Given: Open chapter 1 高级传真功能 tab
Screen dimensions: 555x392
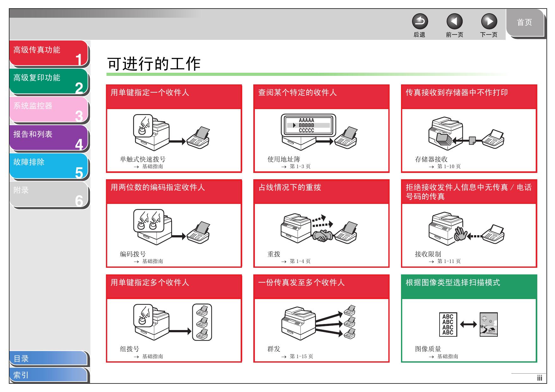Looking at the screenshot, I should coord(48,53).
